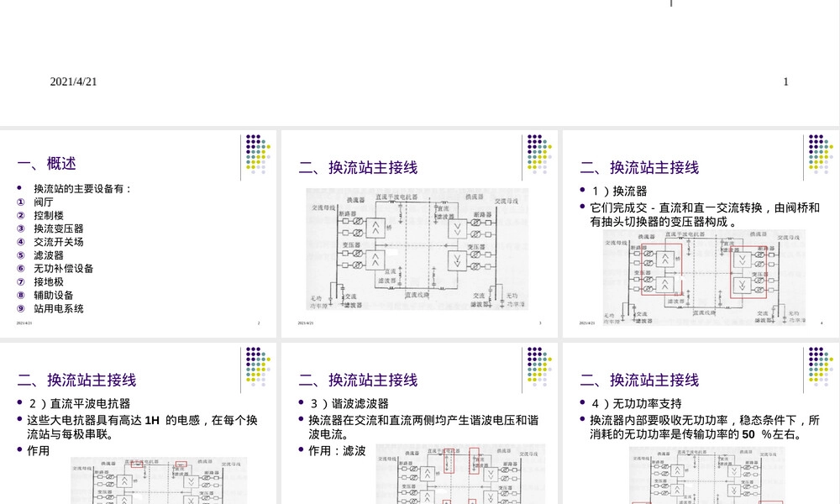Screen dimensions: 840x504
Task: Click the title above the 2）直流平波电抗器 bullet
Action: 76,380
